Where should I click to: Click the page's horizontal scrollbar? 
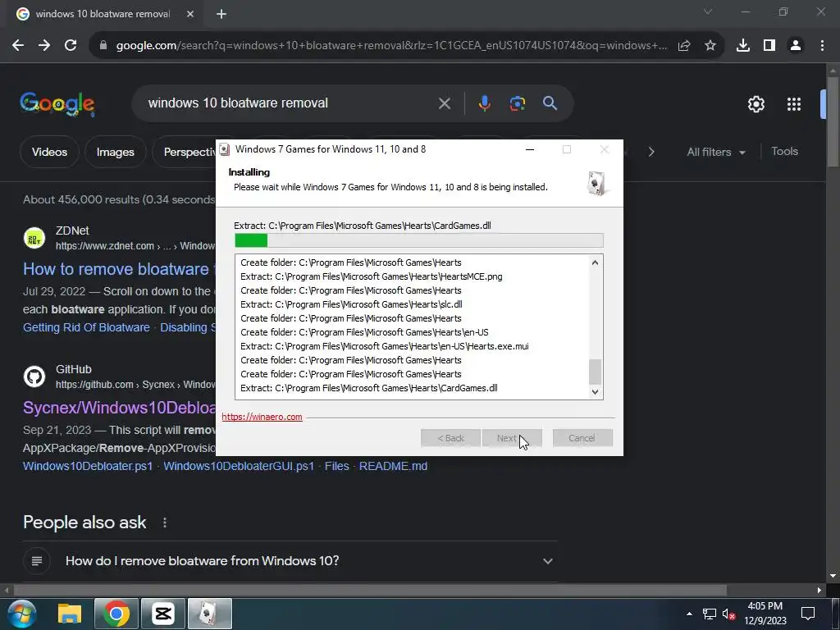coord(370,591)
